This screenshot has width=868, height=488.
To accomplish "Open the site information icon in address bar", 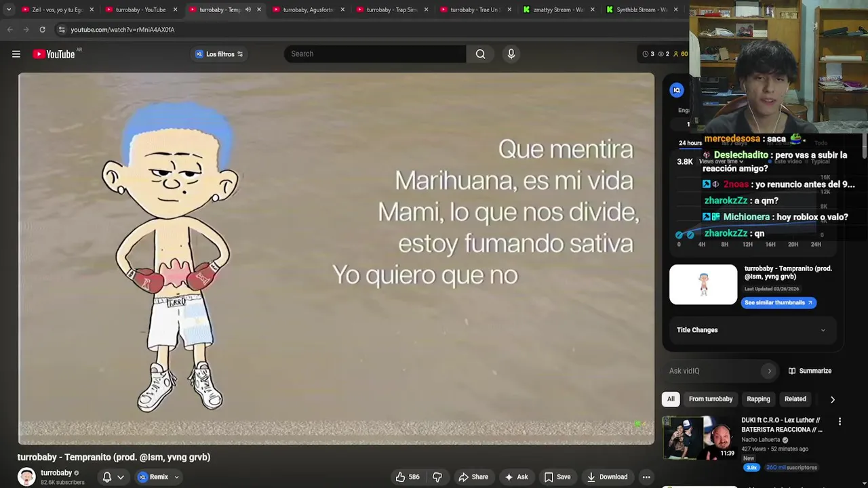I will [62, 30].
